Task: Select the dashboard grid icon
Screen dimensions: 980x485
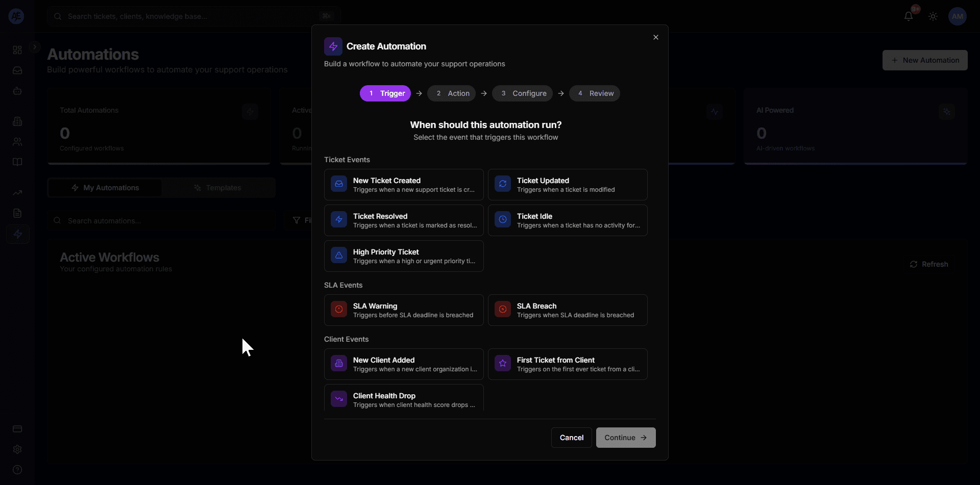Action: click(17, 49)
